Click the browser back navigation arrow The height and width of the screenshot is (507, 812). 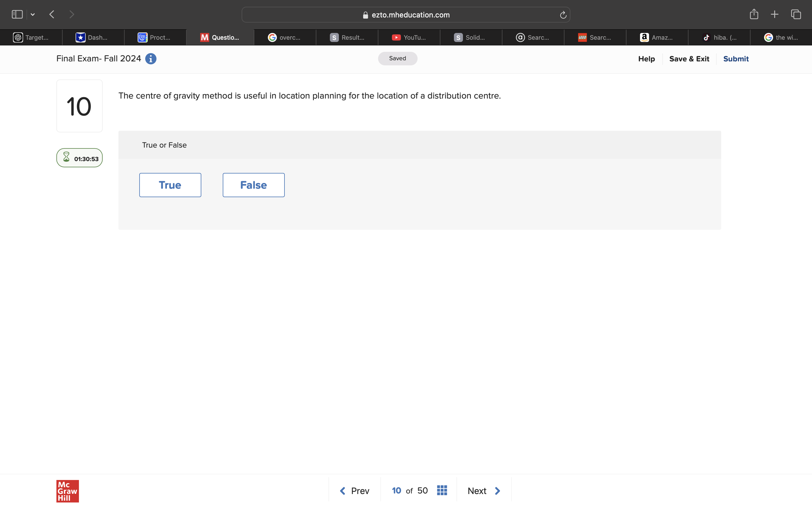tap(52, 14)
